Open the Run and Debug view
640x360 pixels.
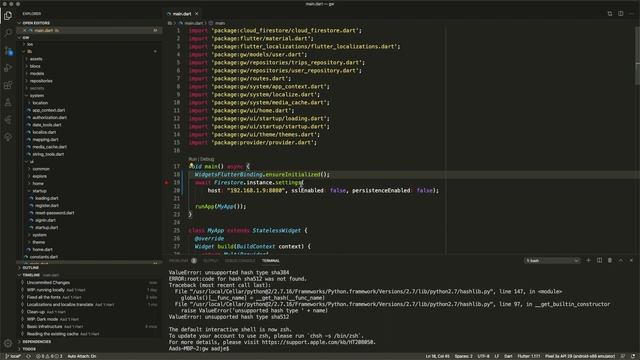click(x=8, y=68)
